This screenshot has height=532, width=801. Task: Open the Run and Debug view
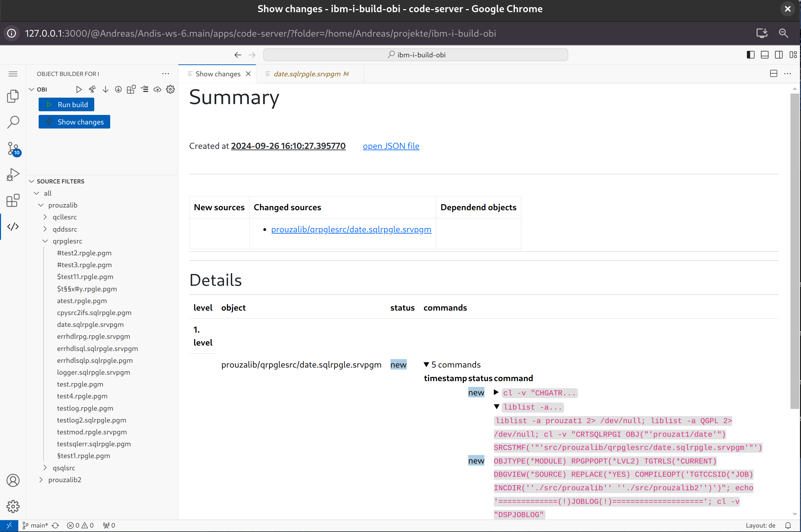(x=13, y=174)
